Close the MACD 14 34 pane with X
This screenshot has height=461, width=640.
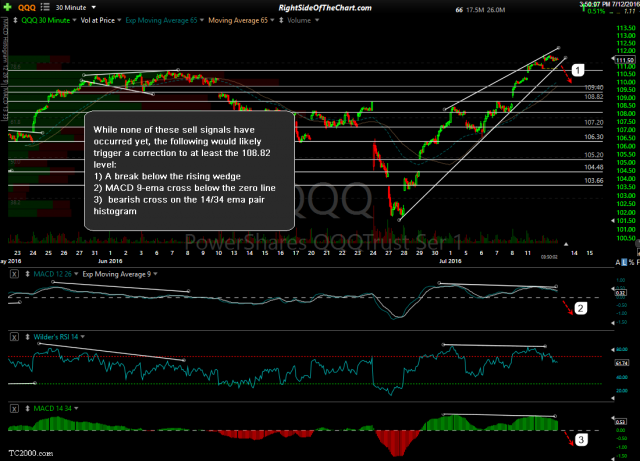pyautogui.click(x=14, y=408)
